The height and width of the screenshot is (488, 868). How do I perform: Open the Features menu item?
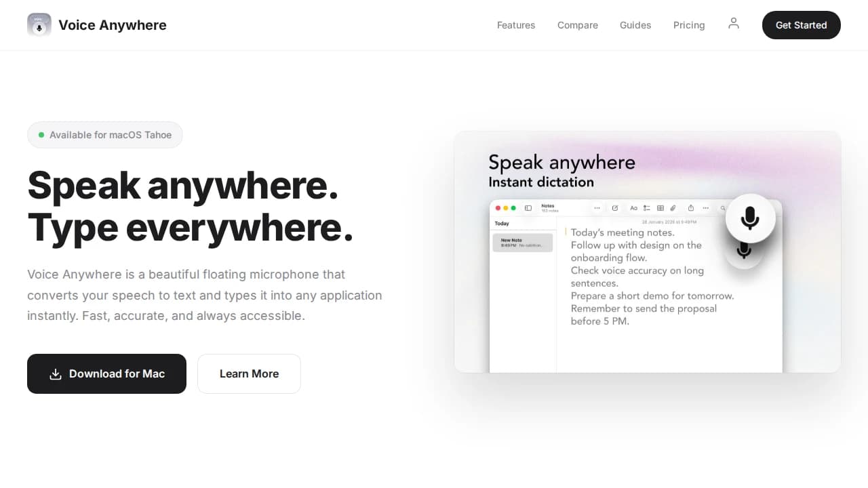516,25
